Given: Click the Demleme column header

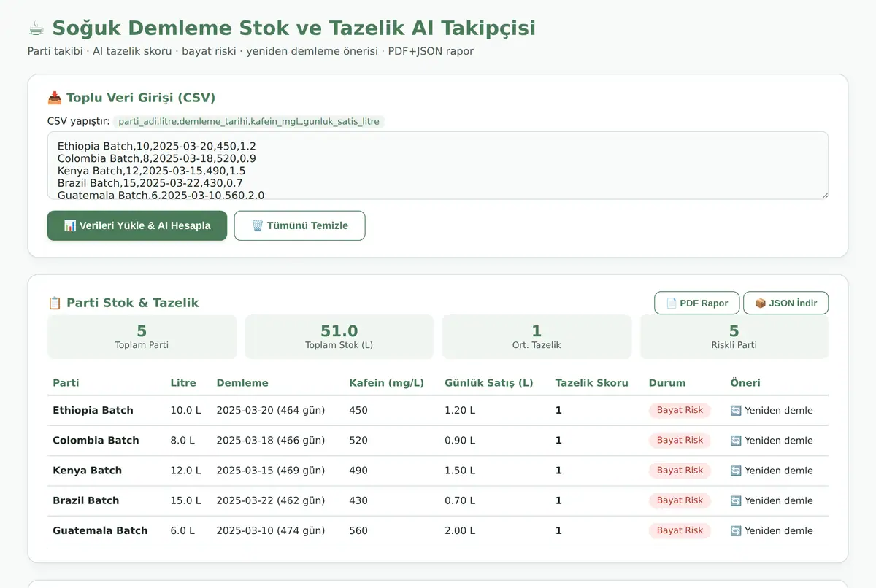Looking at the screenshot, I should point(242,383).
